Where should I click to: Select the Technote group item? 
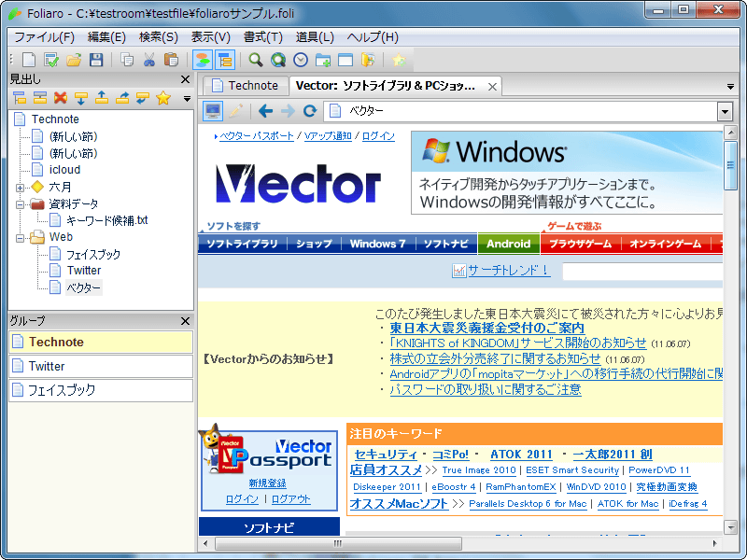click(x=101, y=342)
